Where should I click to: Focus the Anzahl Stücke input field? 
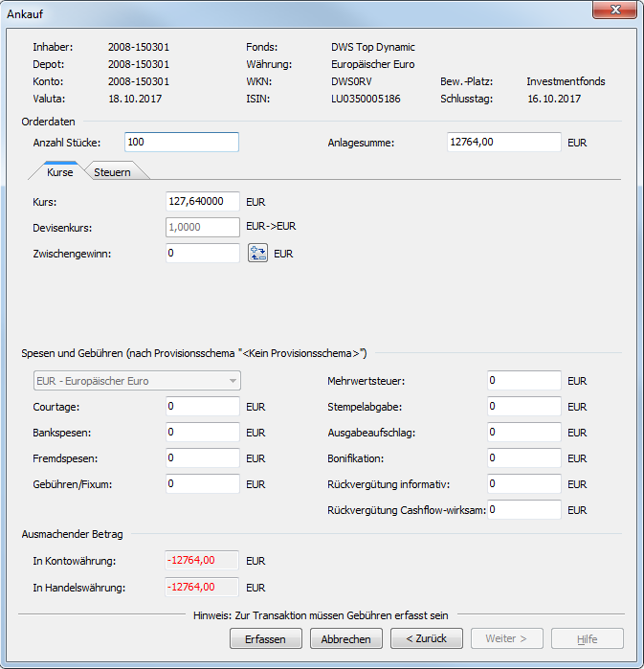point(181,143)
